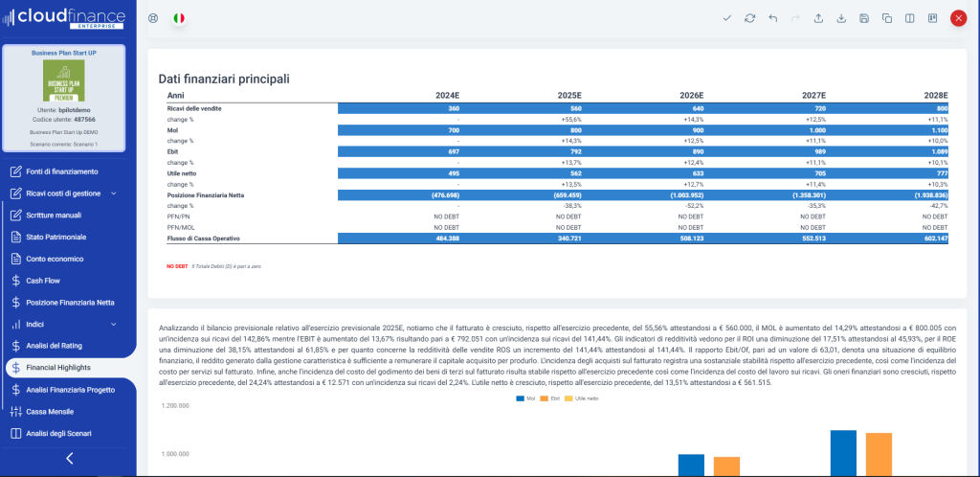Open Analisi del Rating
The height and width of the screenshot is (477, 980).
coord(55,346)
